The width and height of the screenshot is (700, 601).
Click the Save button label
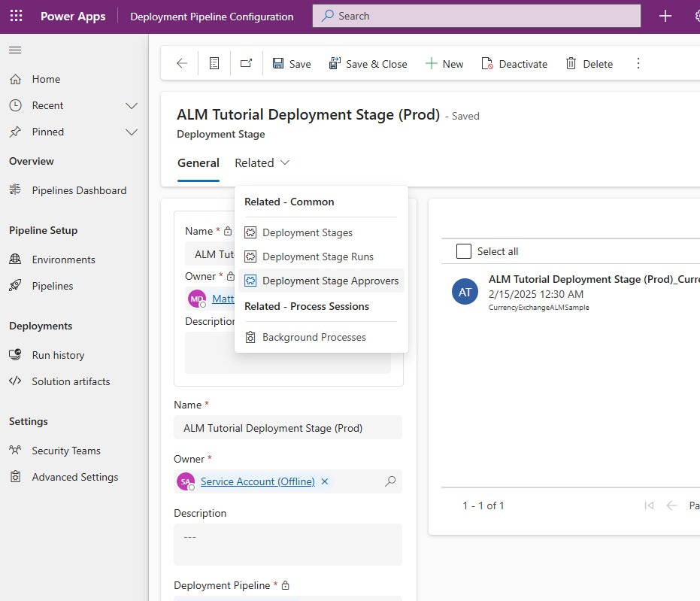point(300,64)
